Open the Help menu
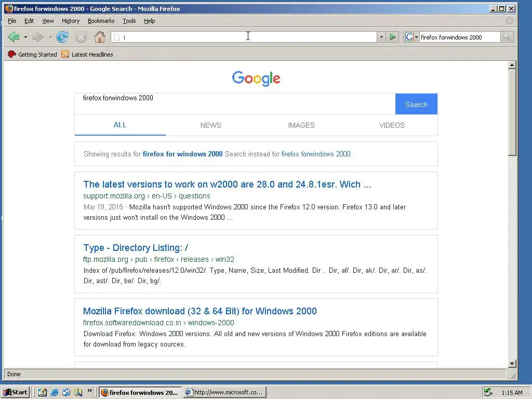This screenshot has width=532, height=399. pos(149,21)
